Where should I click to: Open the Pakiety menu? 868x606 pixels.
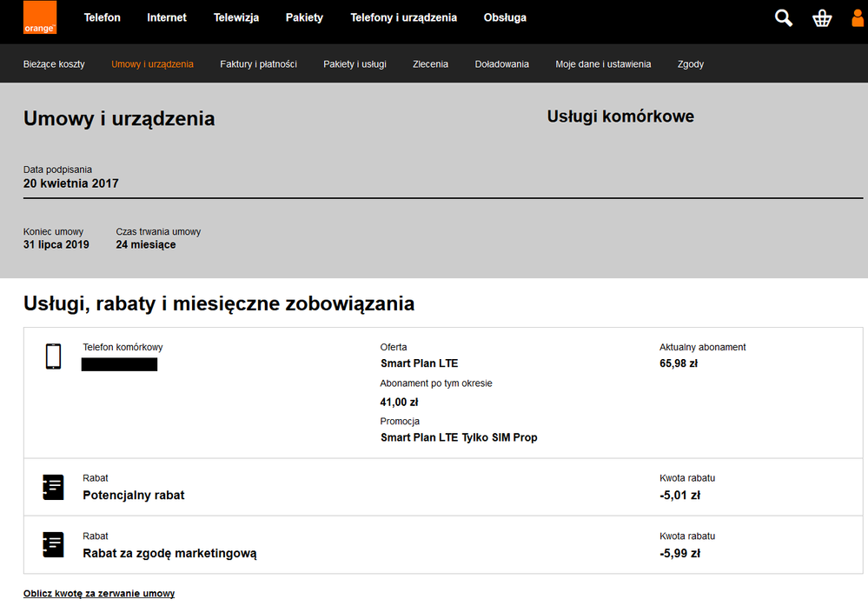[304, 17]
